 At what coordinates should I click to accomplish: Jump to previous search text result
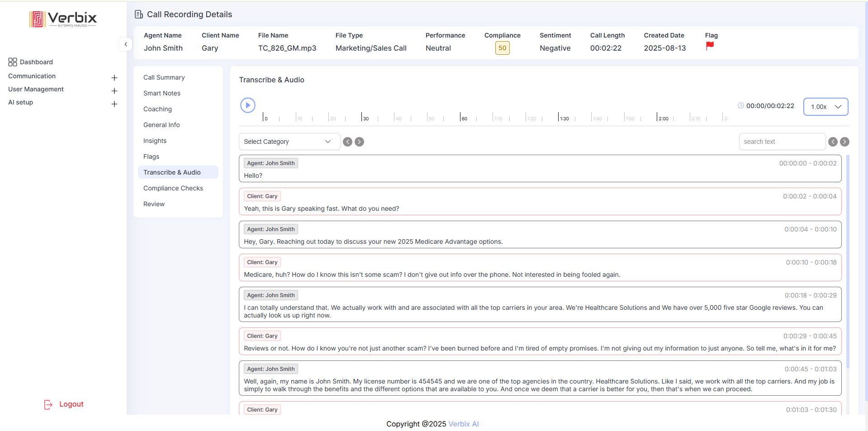coord(833,142)
